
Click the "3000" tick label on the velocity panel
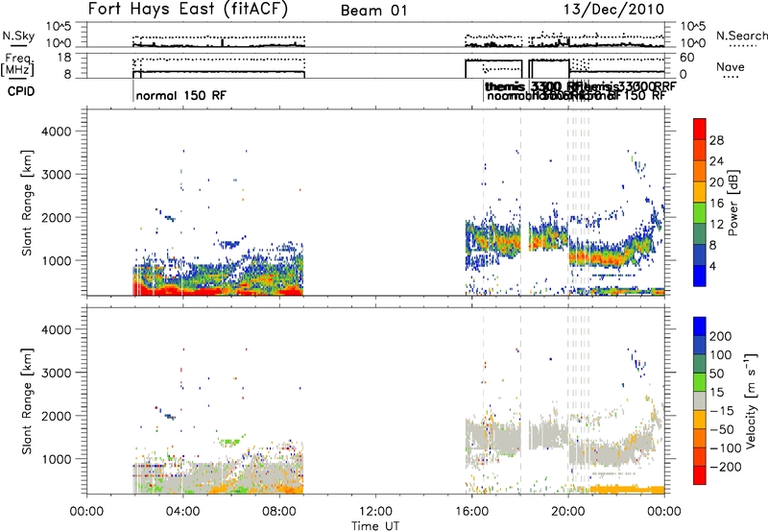pos(57,373)
